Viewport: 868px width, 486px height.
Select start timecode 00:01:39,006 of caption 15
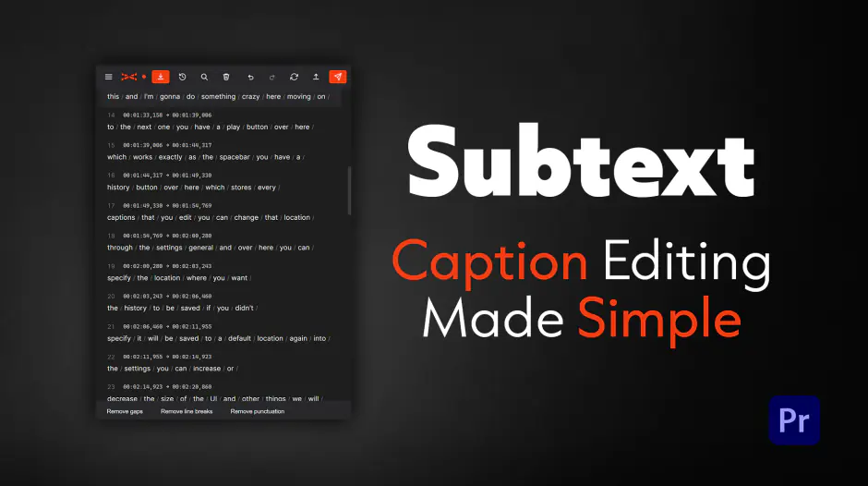(143, 145)
